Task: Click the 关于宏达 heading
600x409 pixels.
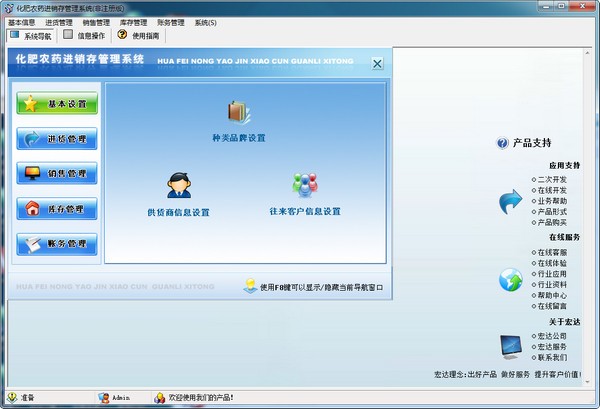Action: (x=565, y=322)
